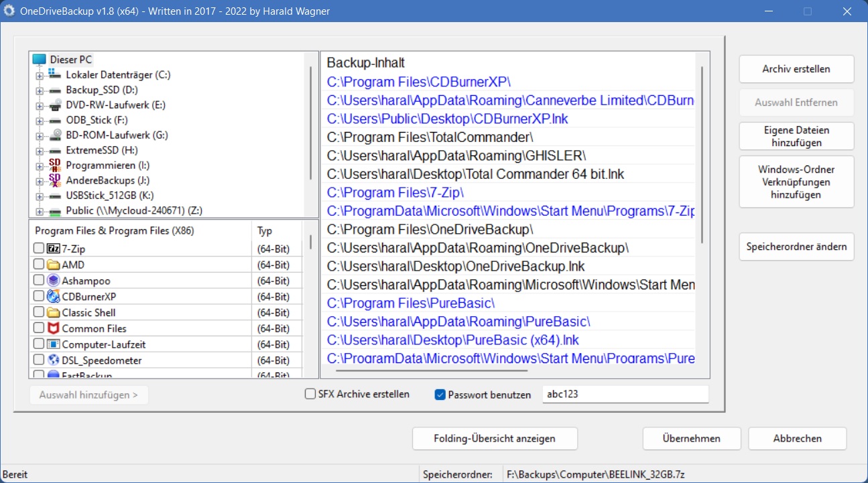Viewport: 868px width, 483px height.
Task: Check the CDBurnerXP checkbox
Action: 38,296
